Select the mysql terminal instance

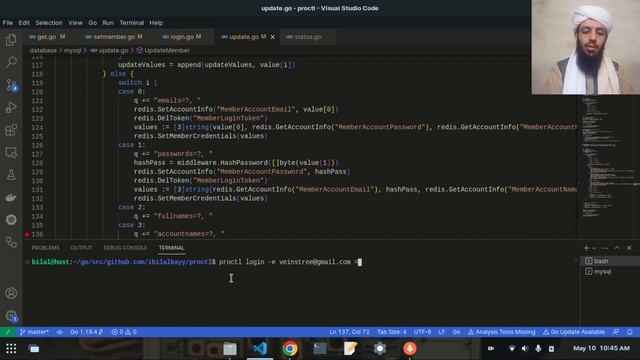[610, 271]
